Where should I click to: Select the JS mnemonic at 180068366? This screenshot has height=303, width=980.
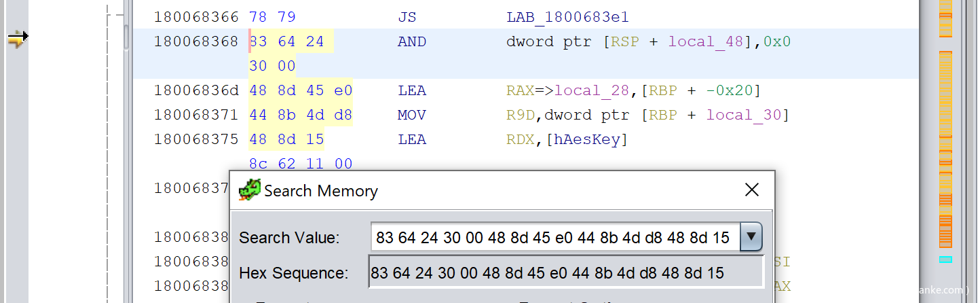pos(407,17)
